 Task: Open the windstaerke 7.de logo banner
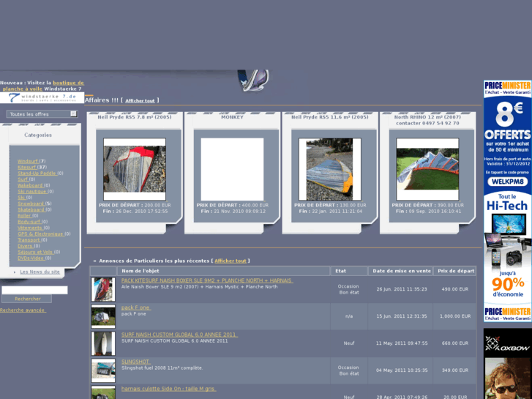[x=42, y=98]
